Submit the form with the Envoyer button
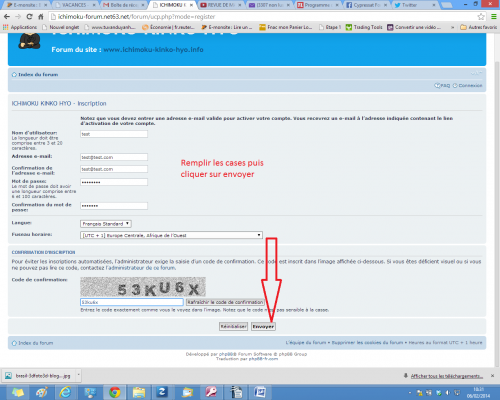 pos(263,326)
